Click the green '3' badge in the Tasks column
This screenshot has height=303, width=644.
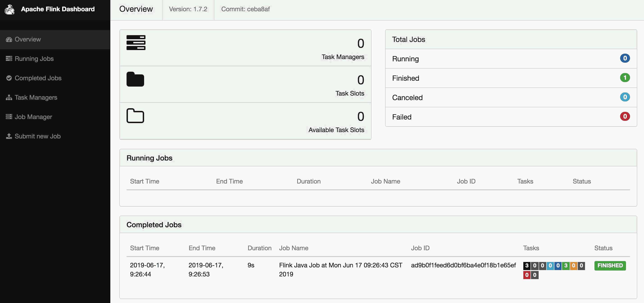(x=566, y=266)
